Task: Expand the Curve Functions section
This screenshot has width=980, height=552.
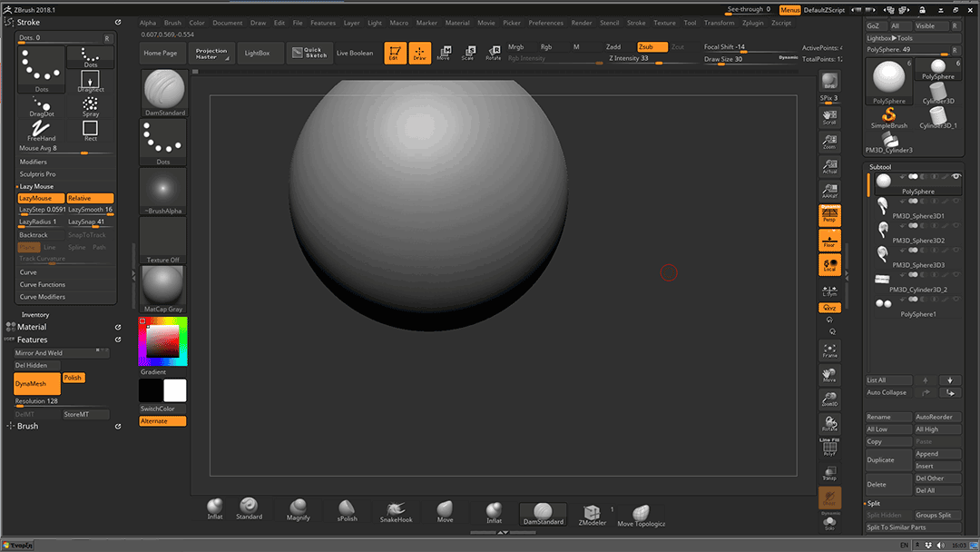Action: (x=43, y=284)
